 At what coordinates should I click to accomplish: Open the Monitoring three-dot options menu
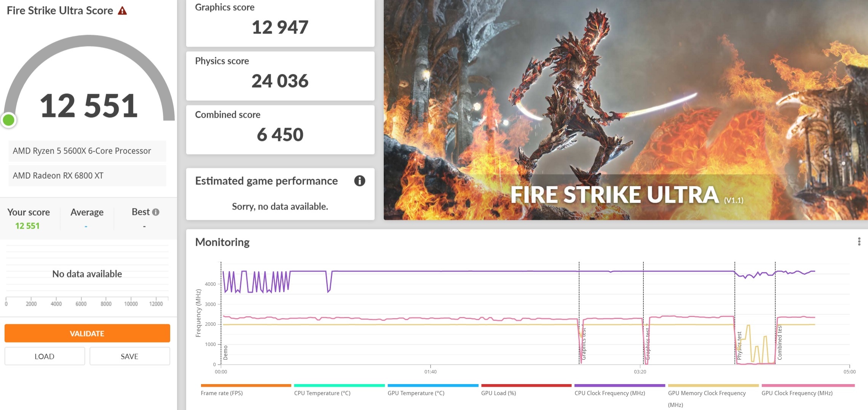click(859, 242)
